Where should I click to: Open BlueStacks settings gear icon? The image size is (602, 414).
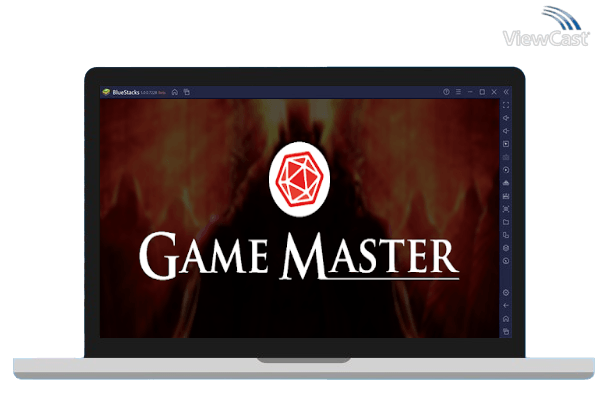click(506, 293)
